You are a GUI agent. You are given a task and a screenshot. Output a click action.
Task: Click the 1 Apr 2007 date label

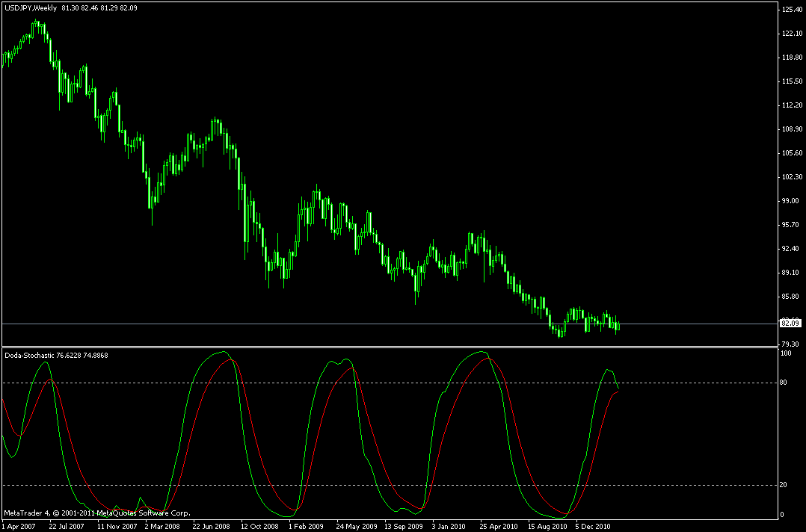pyautogui.click(x=19, y=526)
